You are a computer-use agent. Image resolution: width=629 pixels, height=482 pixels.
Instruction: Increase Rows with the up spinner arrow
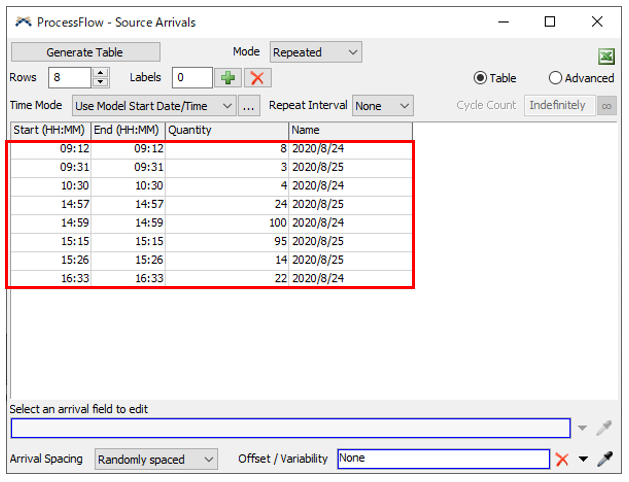[100, 73]
